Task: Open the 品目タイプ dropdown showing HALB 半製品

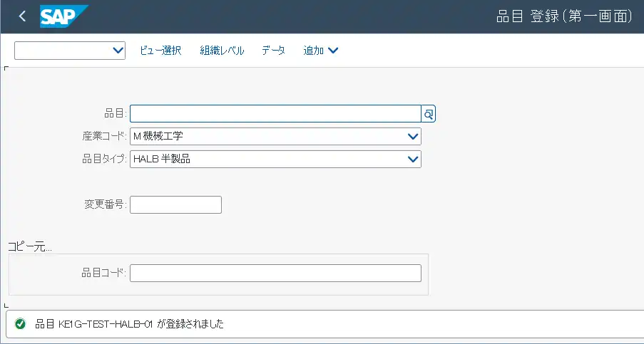Action: pyautogui.click(x=412, y=160)
